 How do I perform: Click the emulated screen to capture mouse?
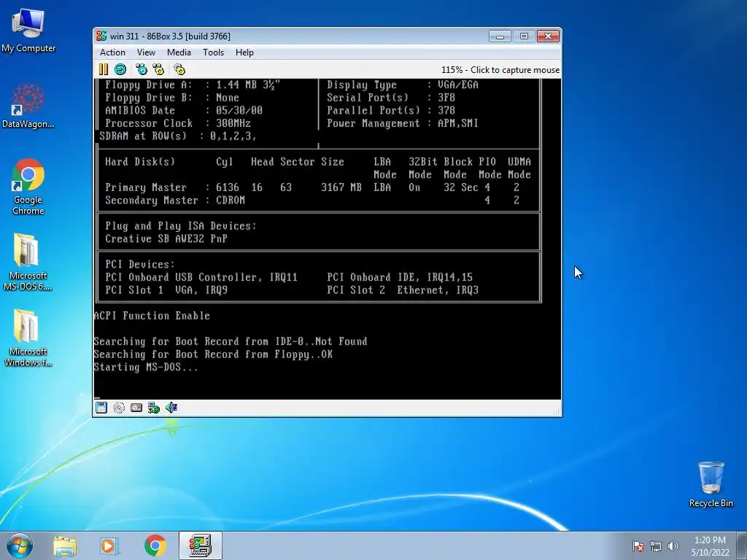[x=328, y=239]
